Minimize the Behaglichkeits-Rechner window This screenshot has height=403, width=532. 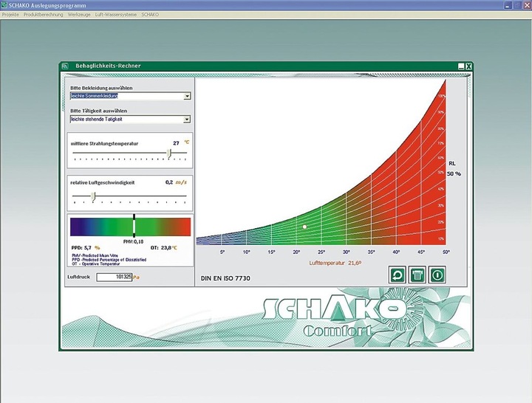coord(460,66)
